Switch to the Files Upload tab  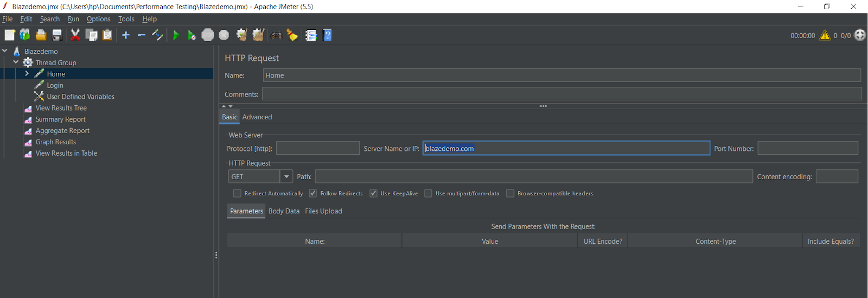click(323, 211)
